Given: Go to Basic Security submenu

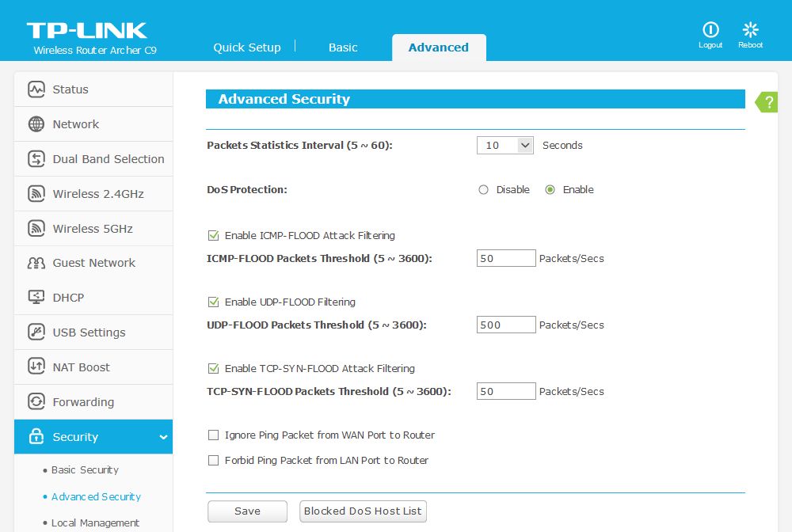Looking at the screenshot, I should [x=85, y=470].
